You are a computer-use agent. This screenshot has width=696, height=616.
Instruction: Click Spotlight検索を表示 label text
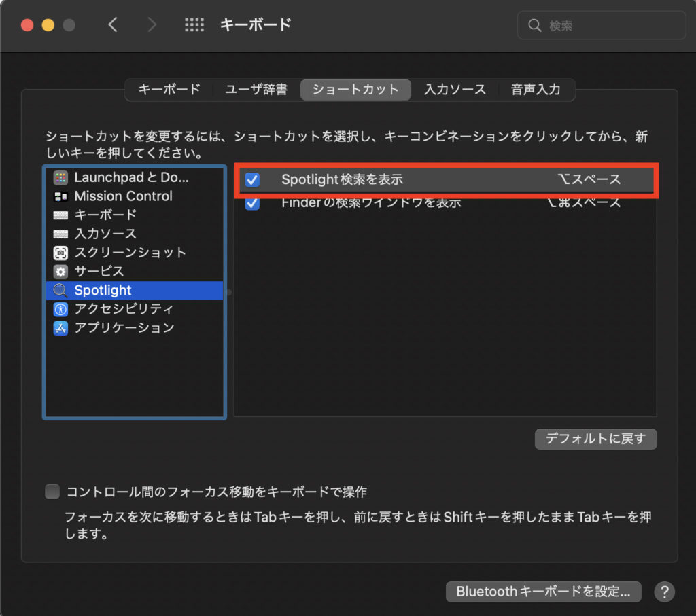pyautogui.click(x=343, y=179)
